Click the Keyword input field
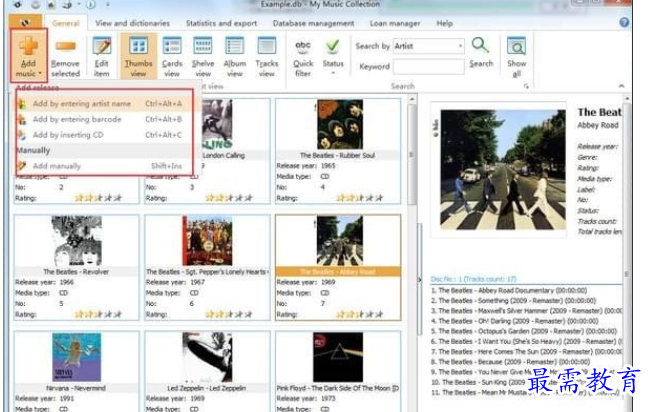The width and height of the screenshot is (649, 412). click(428, 66)
